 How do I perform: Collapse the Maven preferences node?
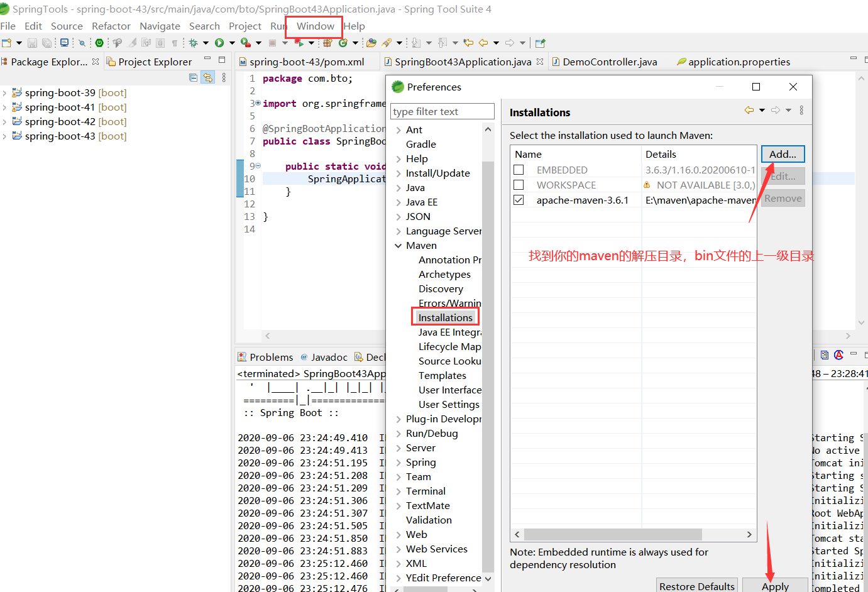point(398,246)
